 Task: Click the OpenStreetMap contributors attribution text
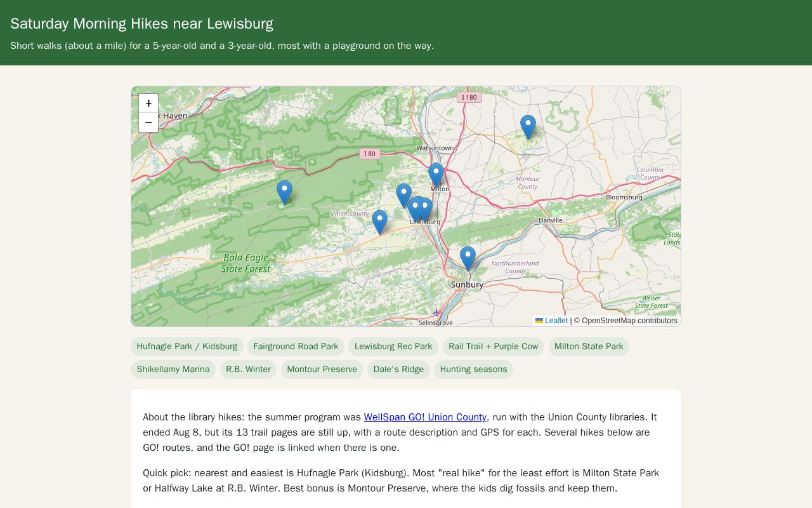625,321
